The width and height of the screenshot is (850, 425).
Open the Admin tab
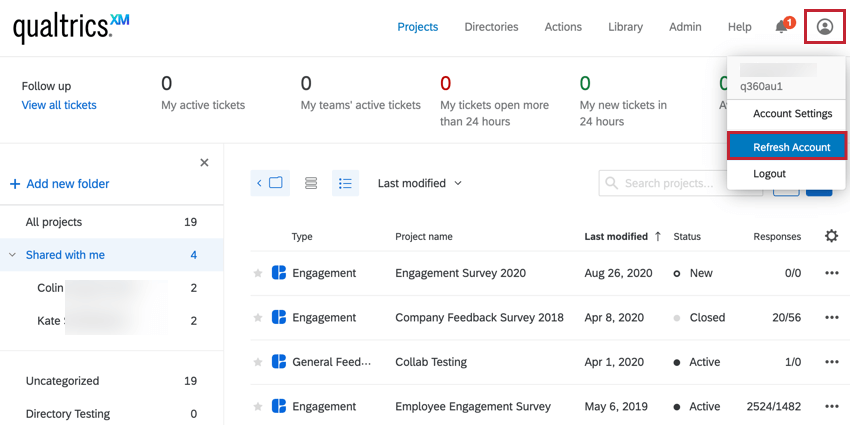coord(685,27)
